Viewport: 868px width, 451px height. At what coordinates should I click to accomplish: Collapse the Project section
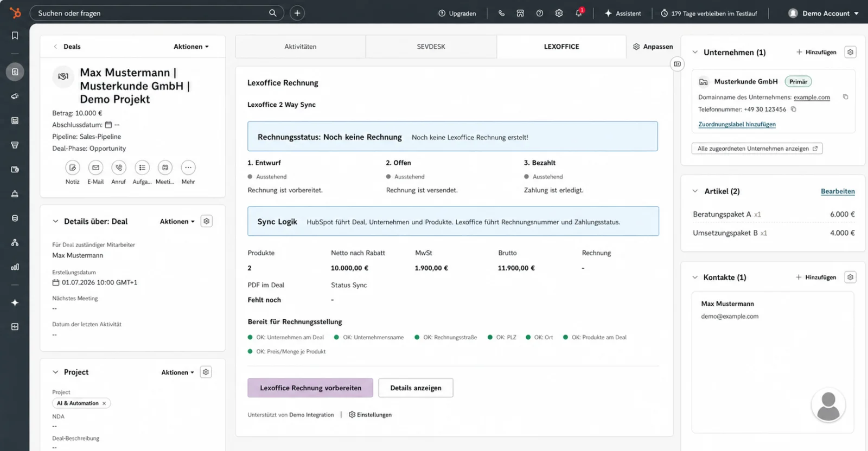tap(55, 372)
